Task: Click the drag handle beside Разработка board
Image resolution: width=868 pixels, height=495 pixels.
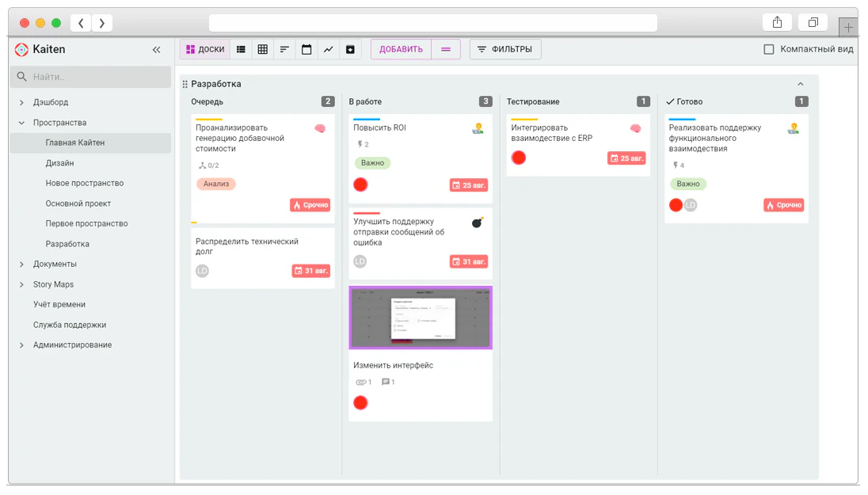Action: 185,84
